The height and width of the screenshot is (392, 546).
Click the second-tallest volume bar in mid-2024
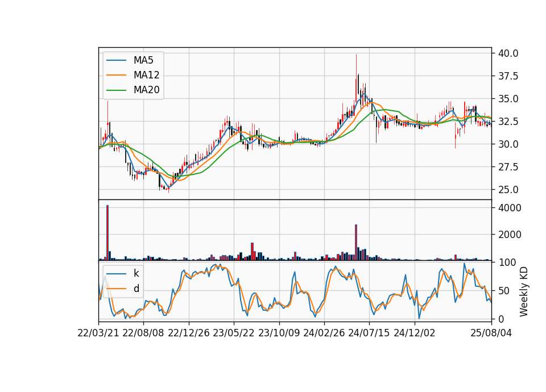tap(356, 243)
